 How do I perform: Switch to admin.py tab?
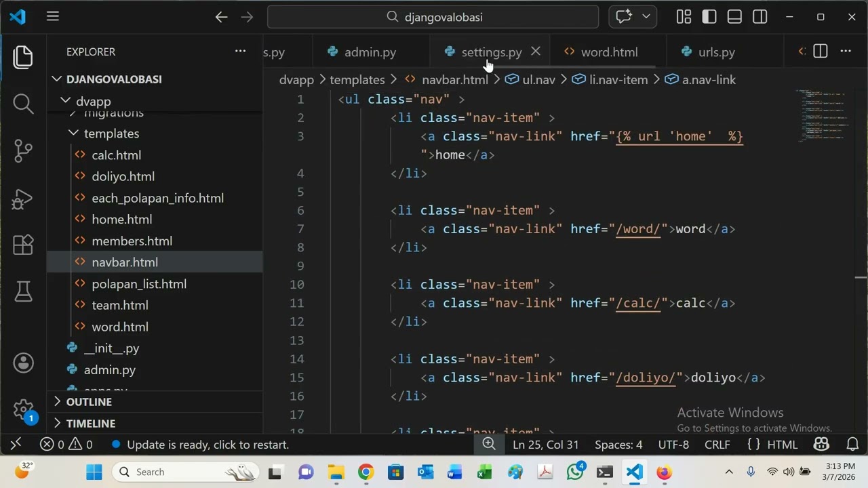370,52
